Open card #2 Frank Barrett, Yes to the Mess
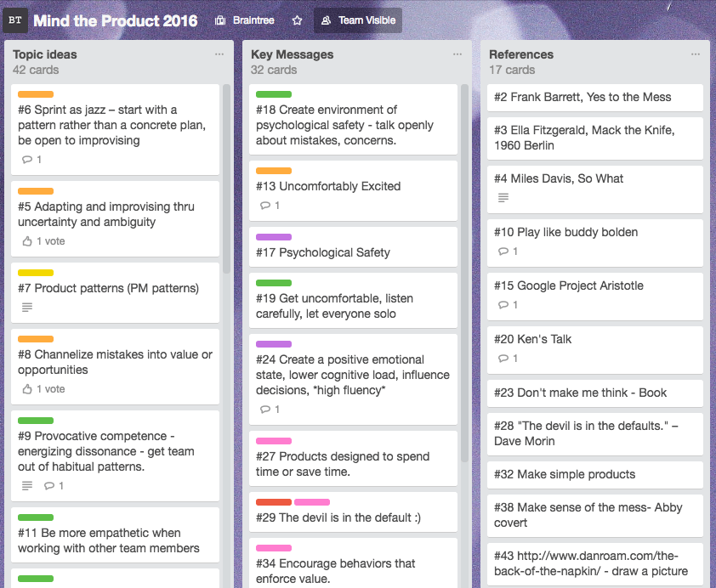Screen dimensions: 716x588 [582, 97]
